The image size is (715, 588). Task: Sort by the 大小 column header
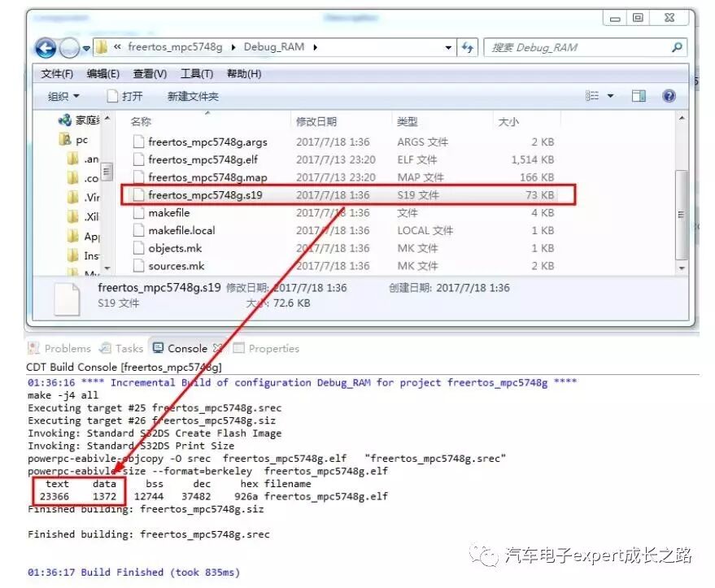coord(508,121)
